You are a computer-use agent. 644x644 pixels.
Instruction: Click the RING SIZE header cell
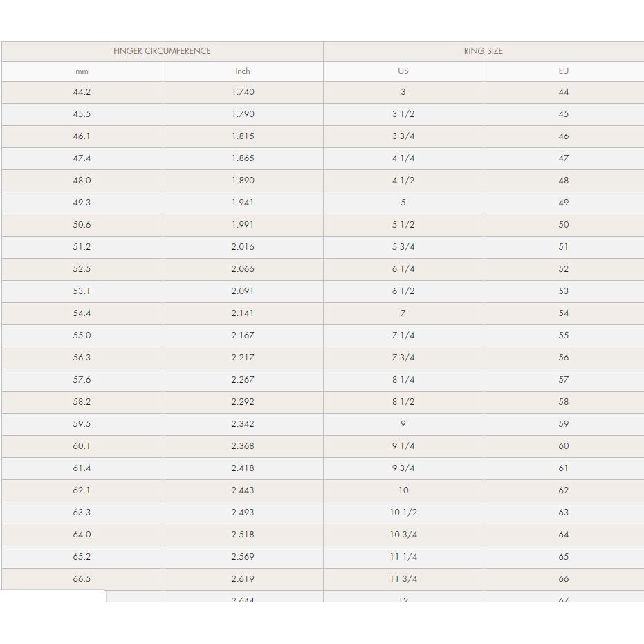(x=484, y=51)
